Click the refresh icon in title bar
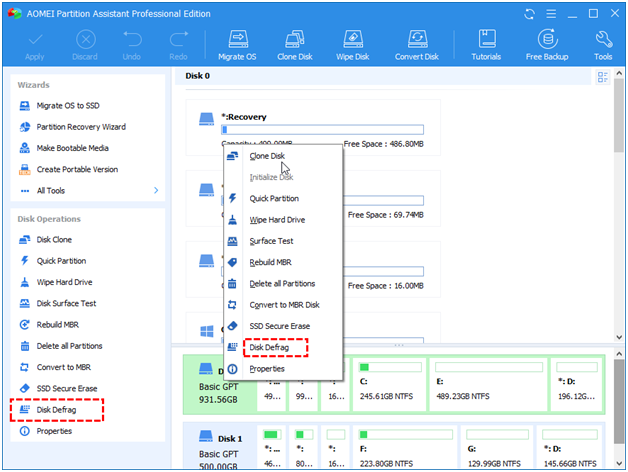 click(529, 14)
